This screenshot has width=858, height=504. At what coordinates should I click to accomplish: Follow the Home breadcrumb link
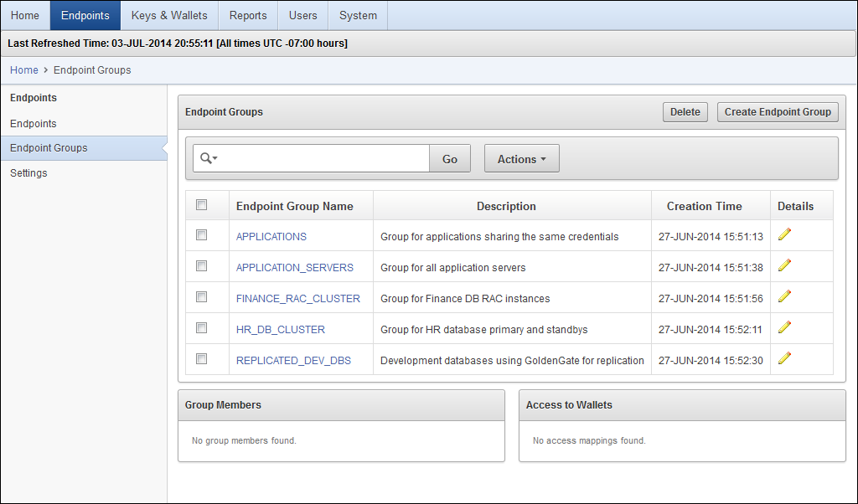[x=24, y=70]
